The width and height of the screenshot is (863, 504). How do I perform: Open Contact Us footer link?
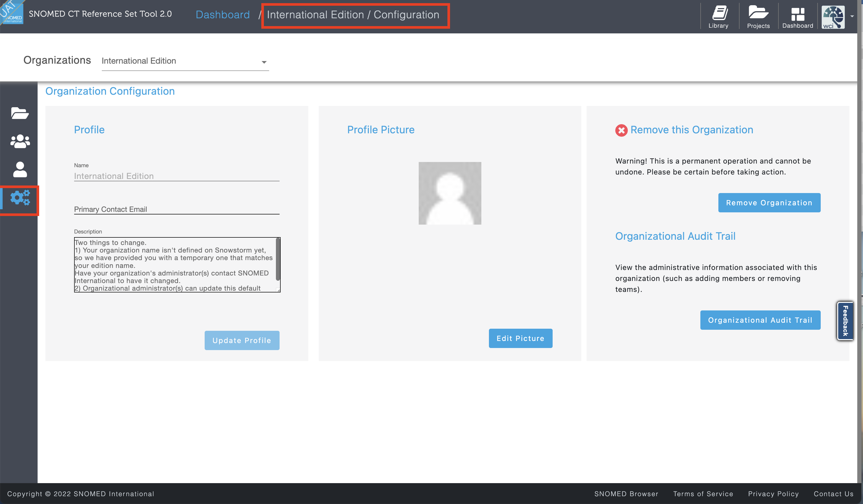coord(834,494)
